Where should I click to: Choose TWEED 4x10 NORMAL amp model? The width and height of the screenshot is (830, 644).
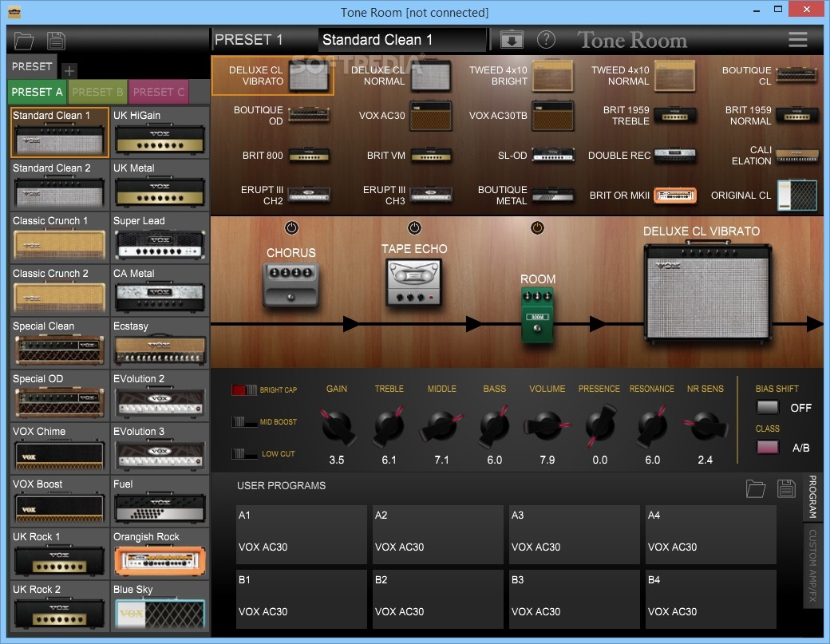pyautogui.click(x=642, y=76)
